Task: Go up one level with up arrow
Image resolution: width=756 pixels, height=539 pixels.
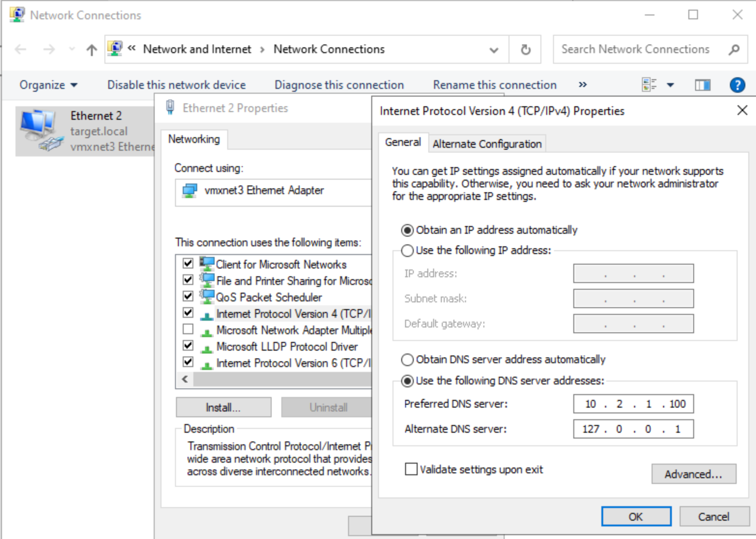Action: pos(91,49)
